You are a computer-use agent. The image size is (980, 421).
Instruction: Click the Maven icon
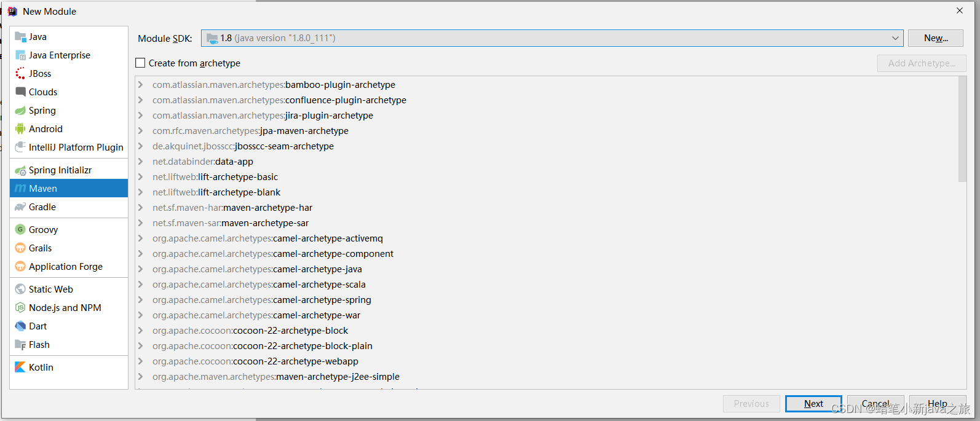20,189
